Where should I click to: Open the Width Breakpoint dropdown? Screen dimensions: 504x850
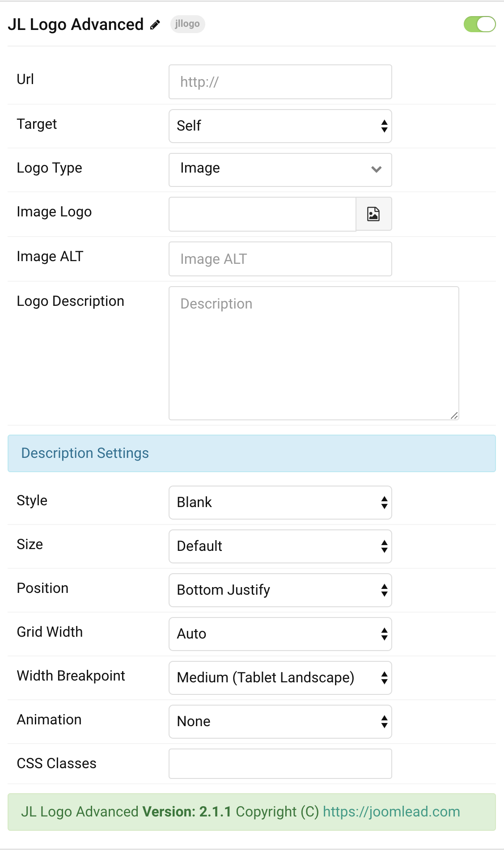pos(280,678)
